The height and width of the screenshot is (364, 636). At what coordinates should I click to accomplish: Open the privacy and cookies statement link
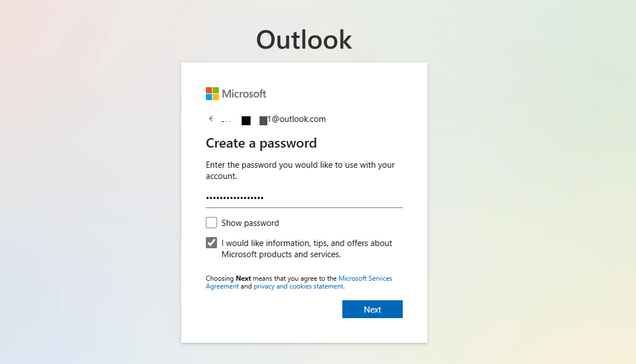pyautogui.click(x=299, y=286)
